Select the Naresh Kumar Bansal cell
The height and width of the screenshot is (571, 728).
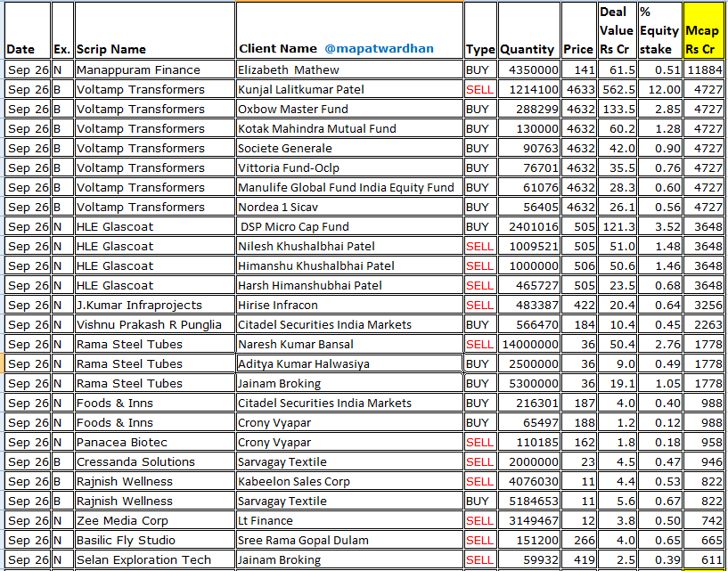coord(349,344)
